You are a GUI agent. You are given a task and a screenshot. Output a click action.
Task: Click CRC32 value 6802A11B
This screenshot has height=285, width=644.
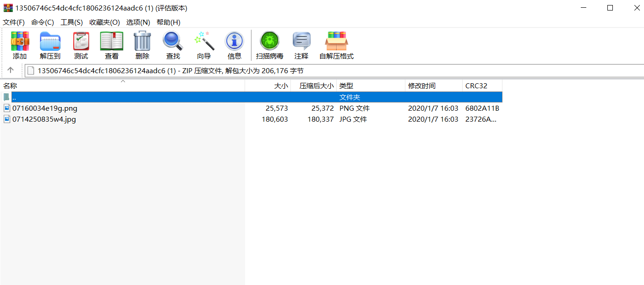pyautogui.click(x=482, y=108)
